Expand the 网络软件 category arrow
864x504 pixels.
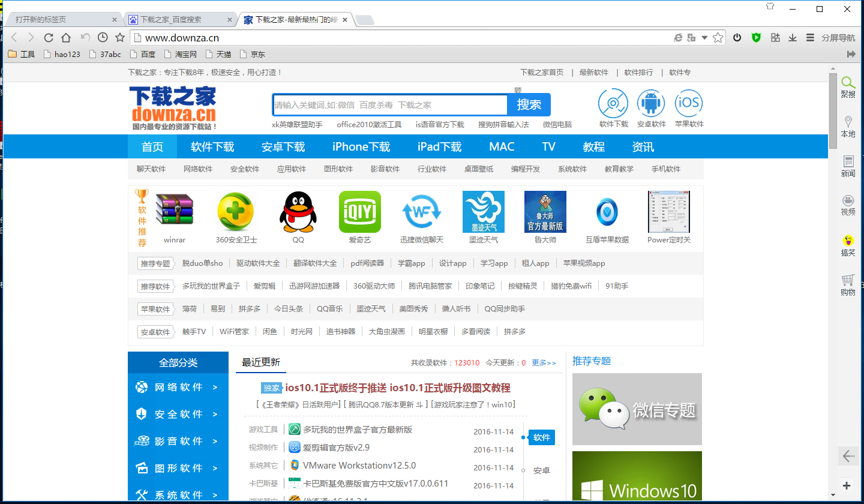(215, 388)
